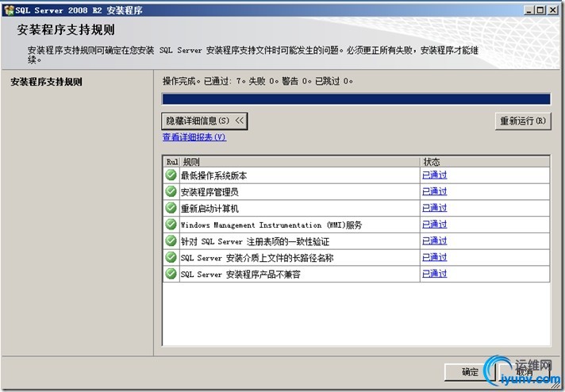Select SQL Server 安装程序产品不兼容 rule
Screen dimensions: 565x392
[x=240, y=275]
